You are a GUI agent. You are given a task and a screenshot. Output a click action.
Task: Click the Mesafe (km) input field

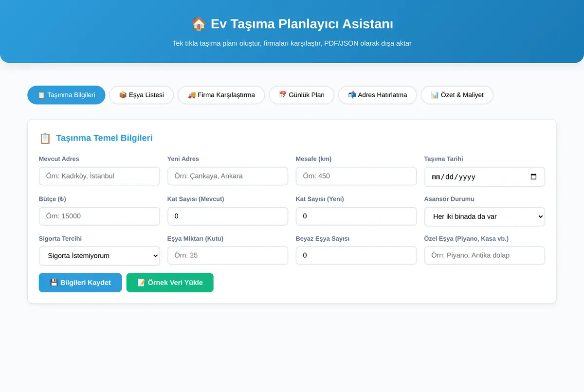click(x=356, y=176)
